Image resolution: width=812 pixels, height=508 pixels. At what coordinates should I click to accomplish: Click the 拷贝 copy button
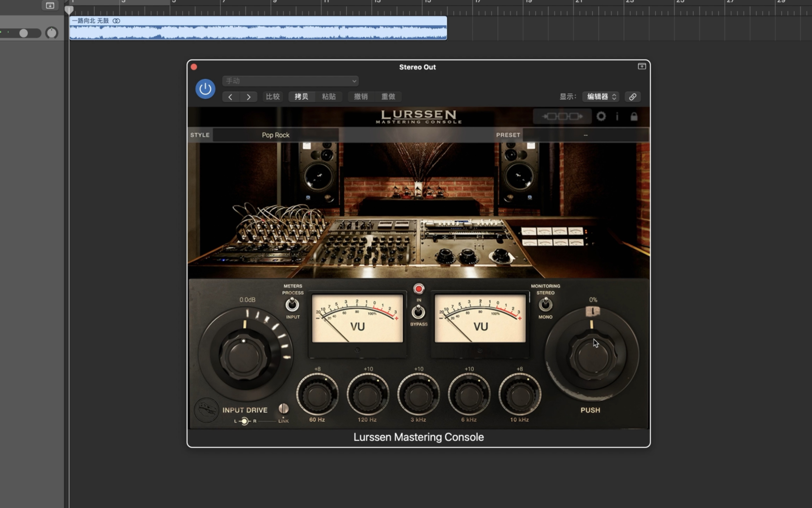pyautogui.click(x=301, y=97)
